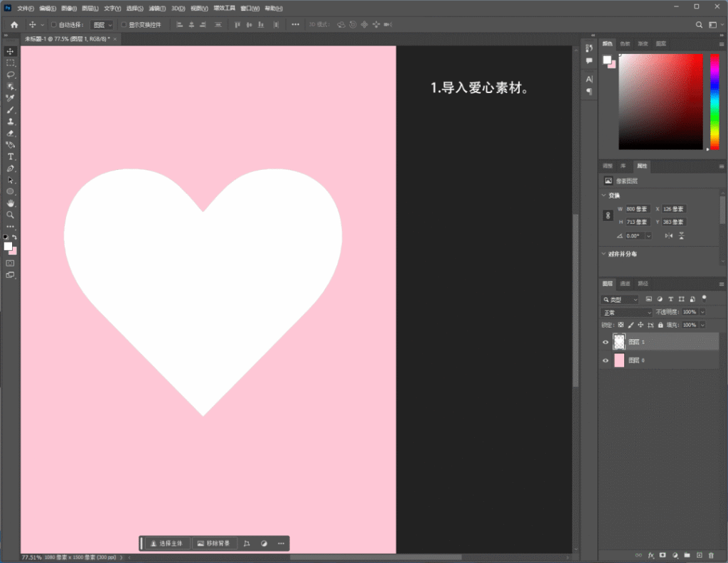Click flip vertical icon in Properties
Image resolution: width=728 pixels, height=563 pixels.
coord(682,236)
